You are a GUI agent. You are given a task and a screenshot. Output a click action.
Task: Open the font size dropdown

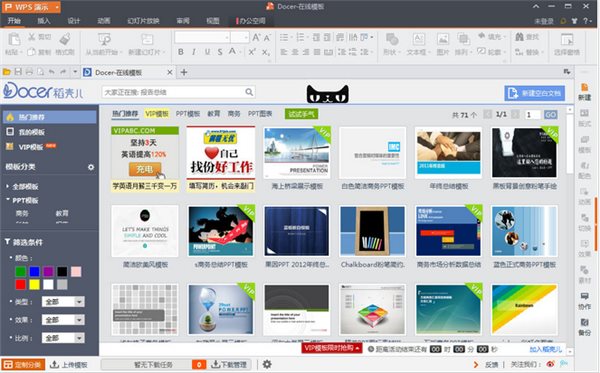click(246, 37)
